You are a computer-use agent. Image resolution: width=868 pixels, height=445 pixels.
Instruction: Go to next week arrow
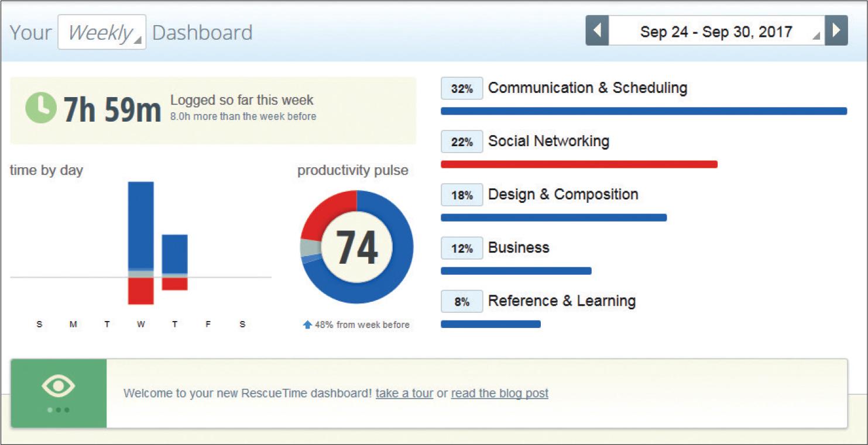(836, 30)
